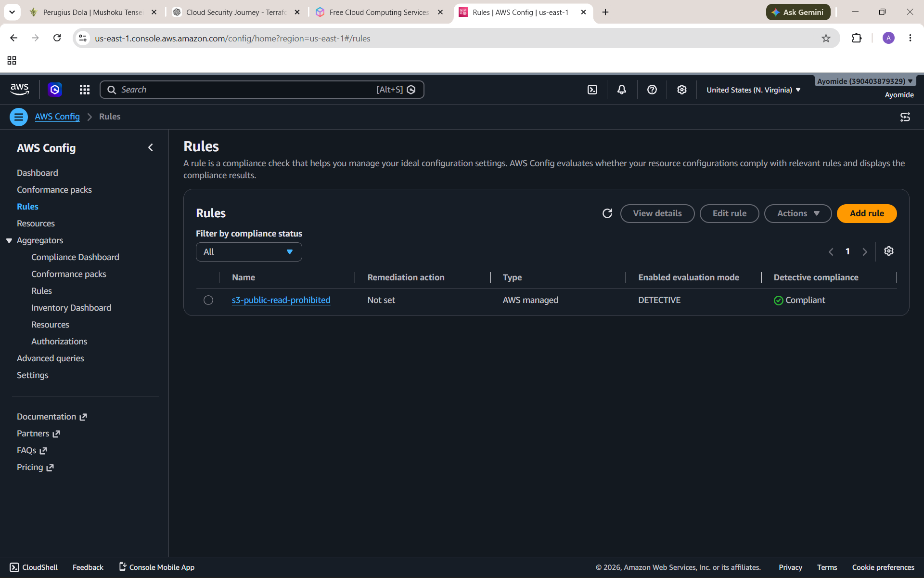Open the region selector United States (N. Virginia)
The height and width of the screenshot is (578, 924).
pos(754,90)
